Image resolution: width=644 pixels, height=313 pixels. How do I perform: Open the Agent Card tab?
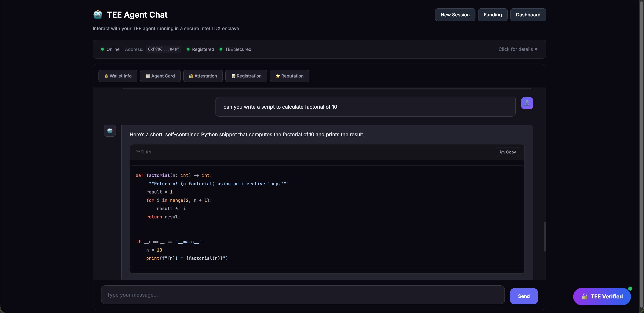click(160, 76)
